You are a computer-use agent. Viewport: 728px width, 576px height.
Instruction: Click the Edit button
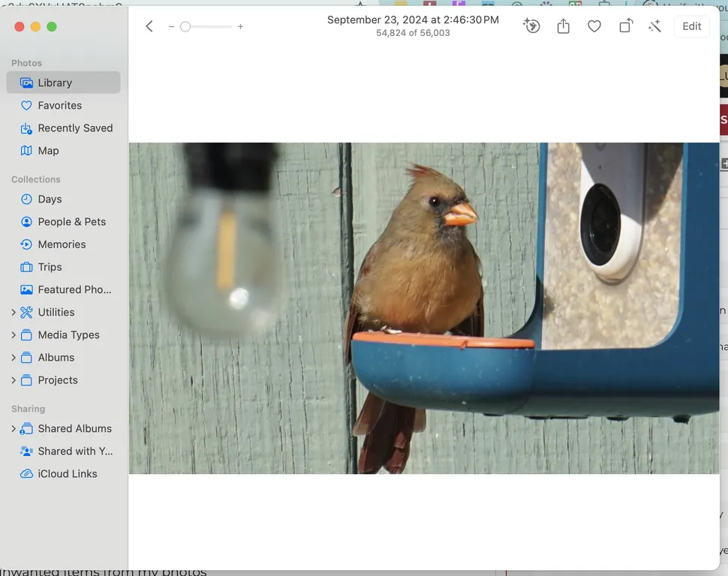tap(691, 26)
